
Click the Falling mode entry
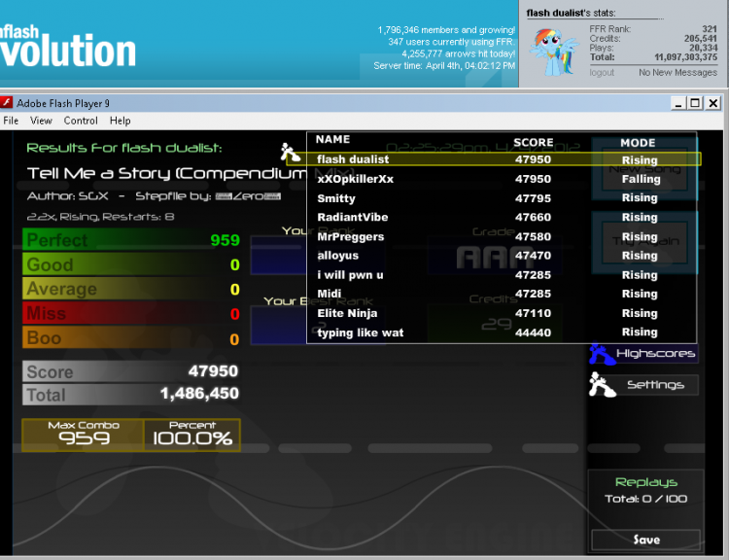(x=642, y=179)
